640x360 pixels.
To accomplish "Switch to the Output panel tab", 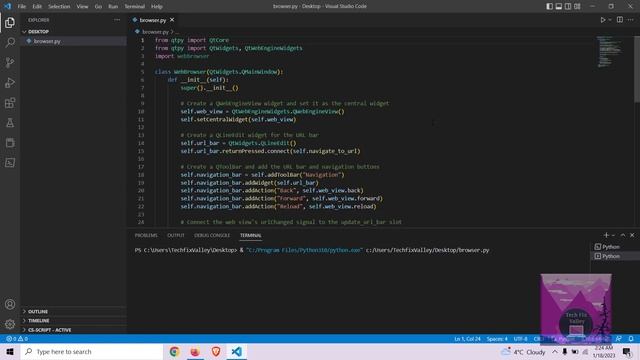I will tap(176, 235).
